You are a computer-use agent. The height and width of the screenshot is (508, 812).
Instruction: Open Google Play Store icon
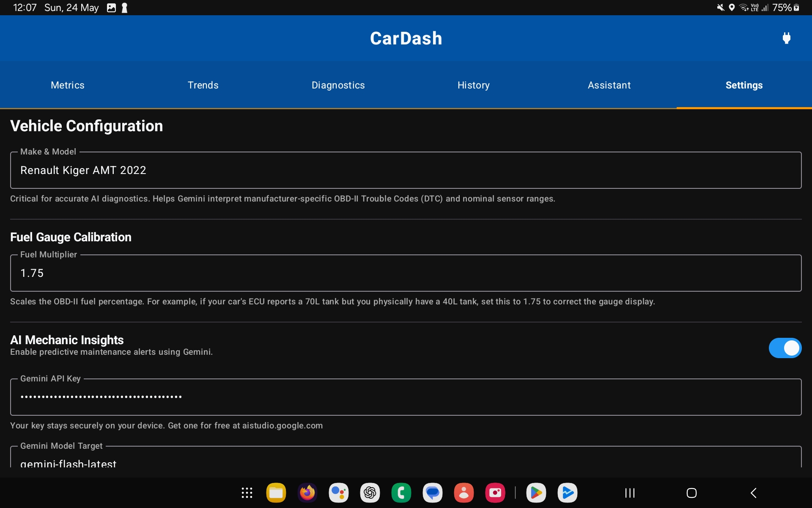(536, 493)
